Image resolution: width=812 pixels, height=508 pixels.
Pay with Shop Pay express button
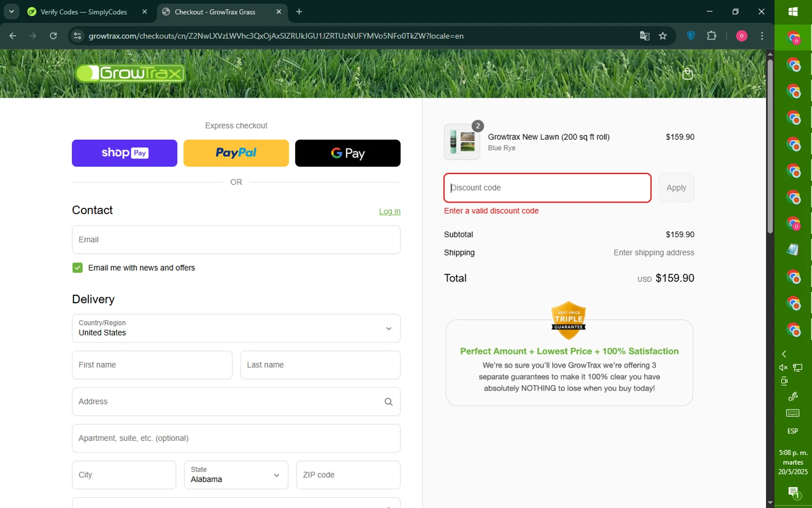click(x=125, y=153)
